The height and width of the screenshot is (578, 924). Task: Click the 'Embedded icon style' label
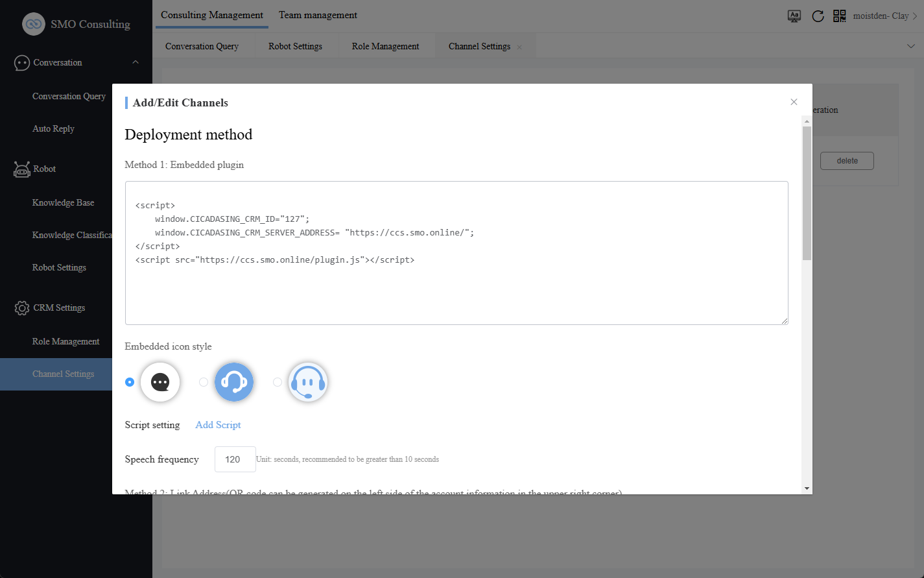pos(168,346)
